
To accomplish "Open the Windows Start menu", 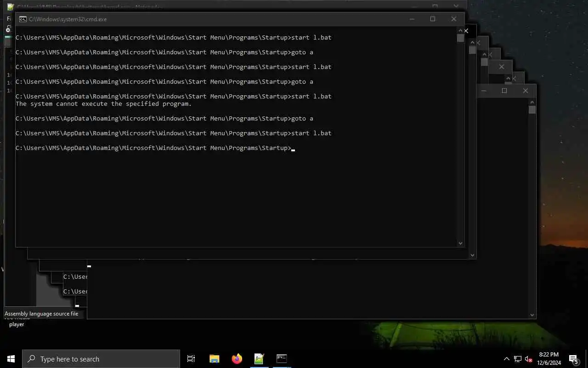I will pos(11,359).
